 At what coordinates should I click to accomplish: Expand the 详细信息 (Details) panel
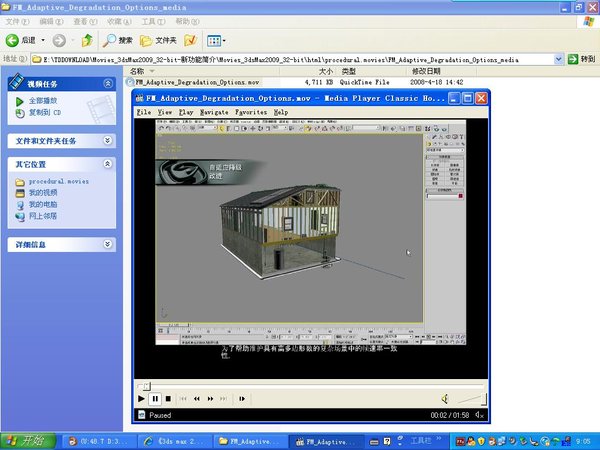coord(107,244)
